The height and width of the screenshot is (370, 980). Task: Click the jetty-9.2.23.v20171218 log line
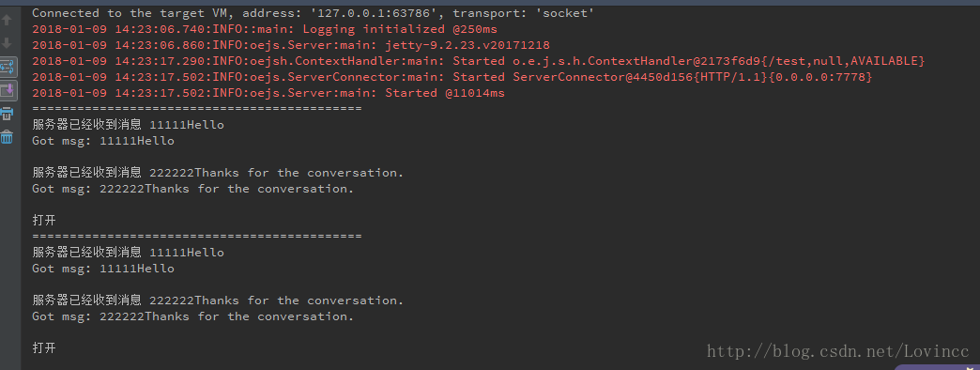click(x=291, y=45)
